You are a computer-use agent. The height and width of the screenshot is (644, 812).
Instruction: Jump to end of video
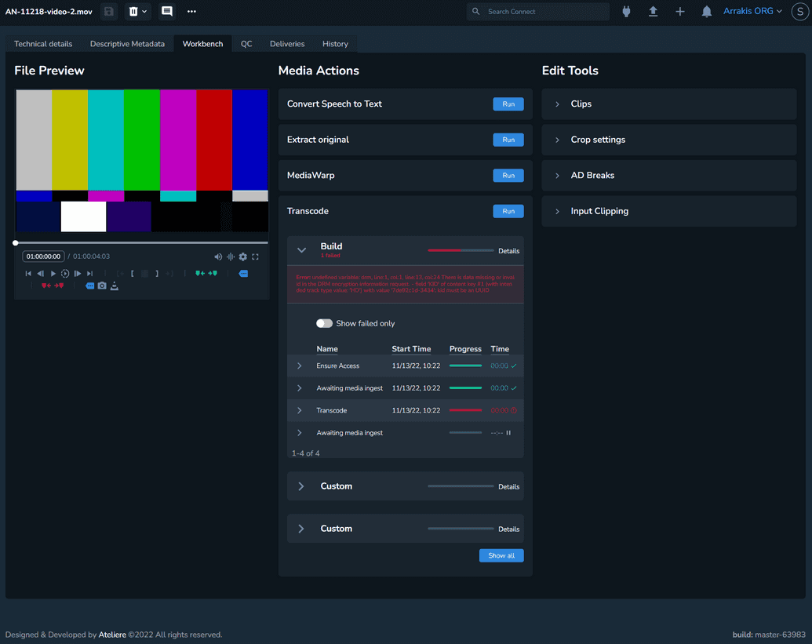(90, 273)
